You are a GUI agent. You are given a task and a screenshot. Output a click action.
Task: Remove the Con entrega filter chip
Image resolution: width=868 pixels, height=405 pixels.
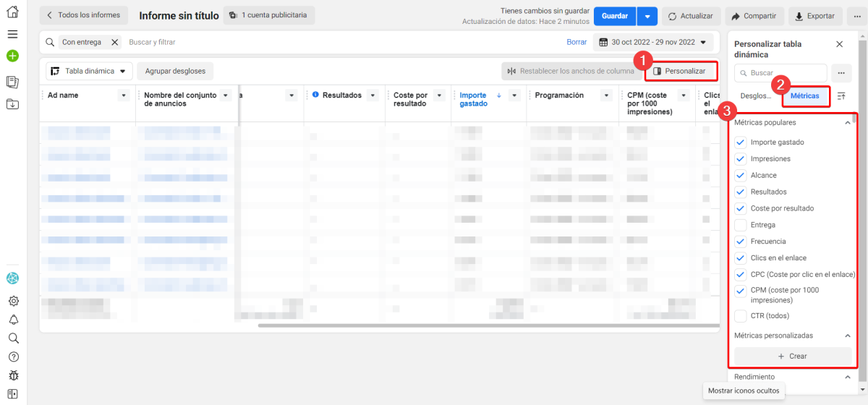coord(114,43)
